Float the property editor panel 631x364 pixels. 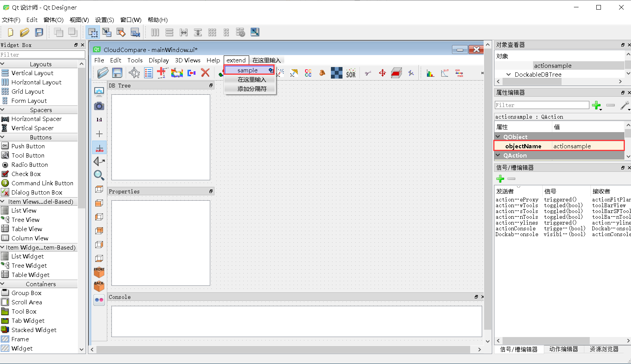click(x=623, y=93)
